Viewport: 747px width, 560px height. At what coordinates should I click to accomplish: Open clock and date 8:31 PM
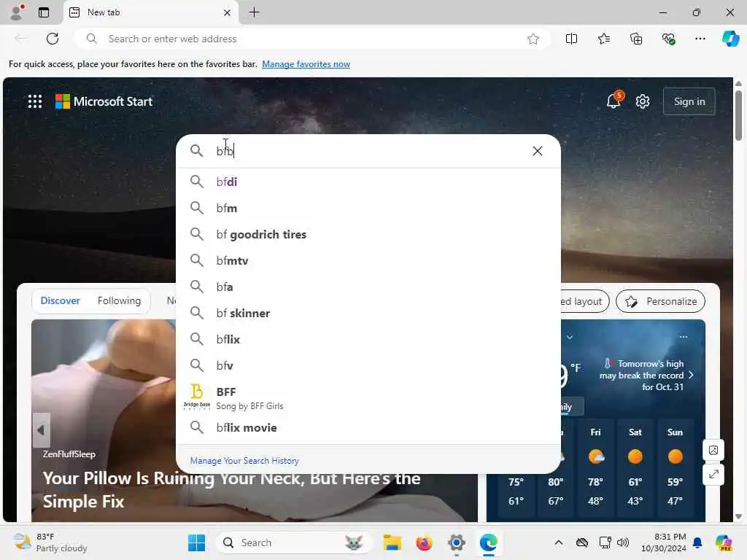[664, 542]
